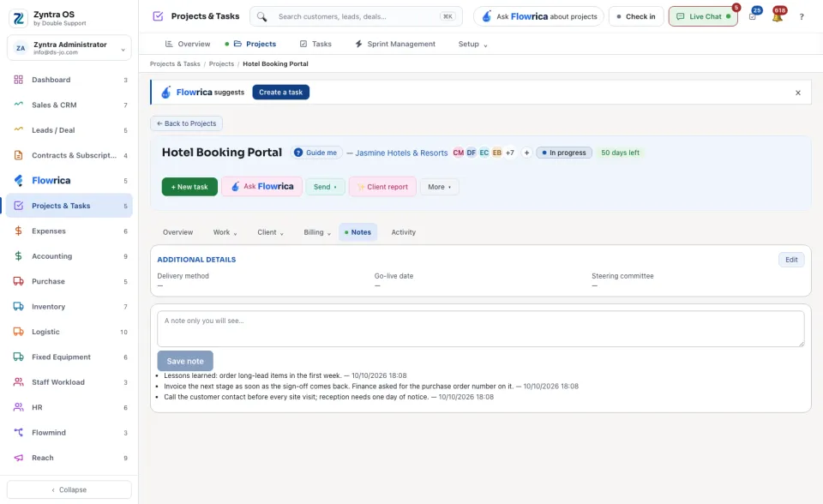The image size is (823, 504).
Task: Click the pink Ask Flowrica button
Action: [x=262, y=186]
